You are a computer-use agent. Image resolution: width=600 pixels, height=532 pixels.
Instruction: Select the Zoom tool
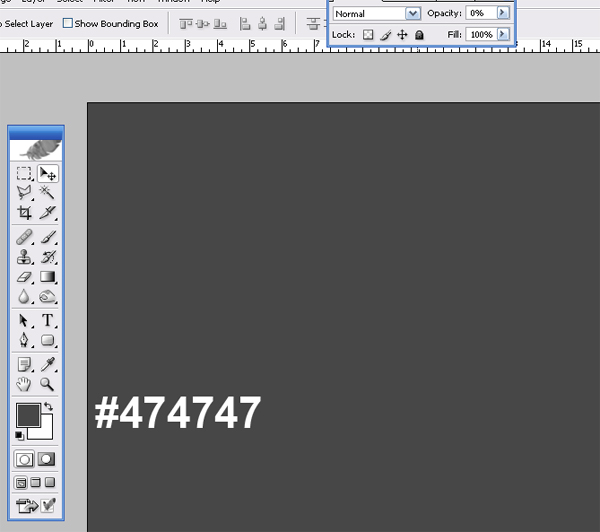point(47,384)
